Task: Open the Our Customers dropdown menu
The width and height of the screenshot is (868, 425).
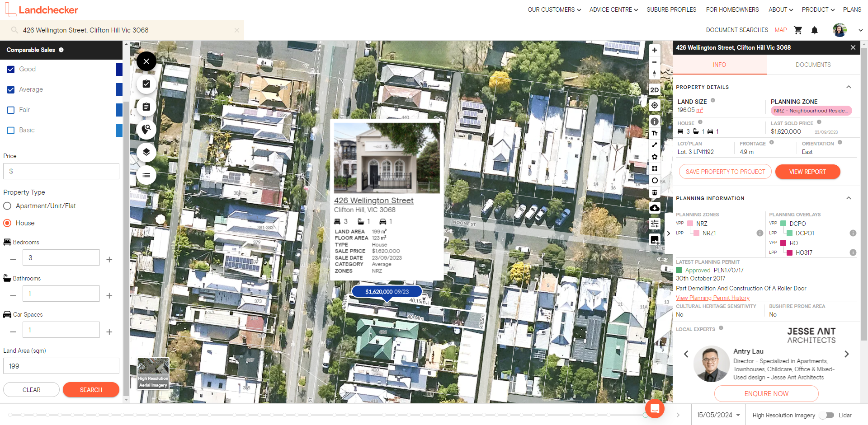Action: [554, 9]
